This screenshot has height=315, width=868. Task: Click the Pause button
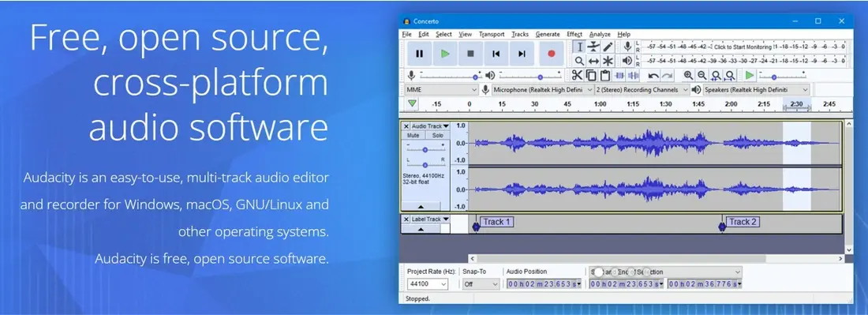(420, 54)
